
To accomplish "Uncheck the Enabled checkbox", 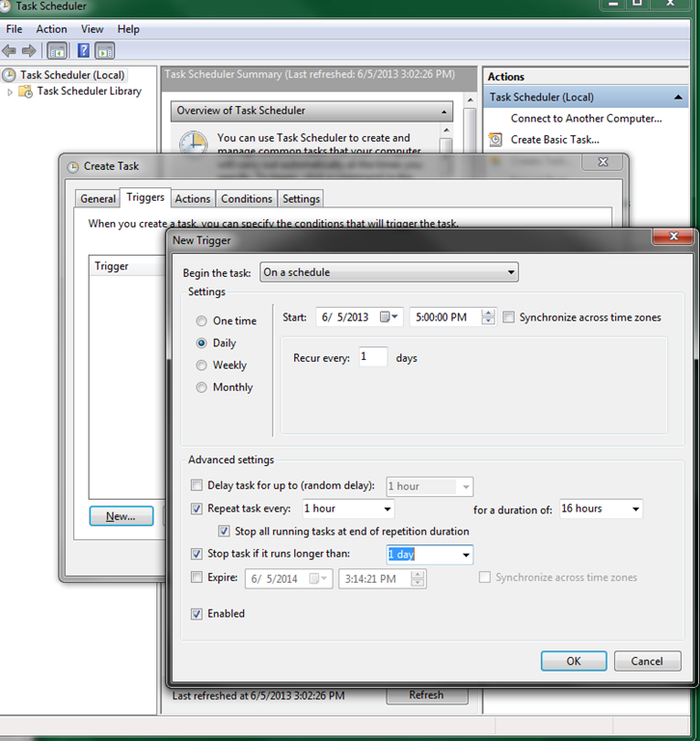I will click(x=198, y=614).
